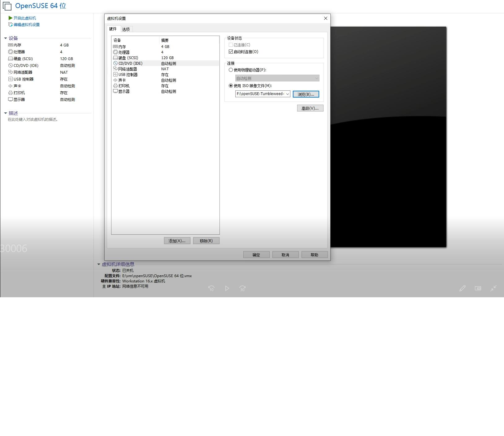Collapse the 描述 section in left sidebar
Viewport: 504px width, 436px height.
pyautogui.click(x=6, y=113)
